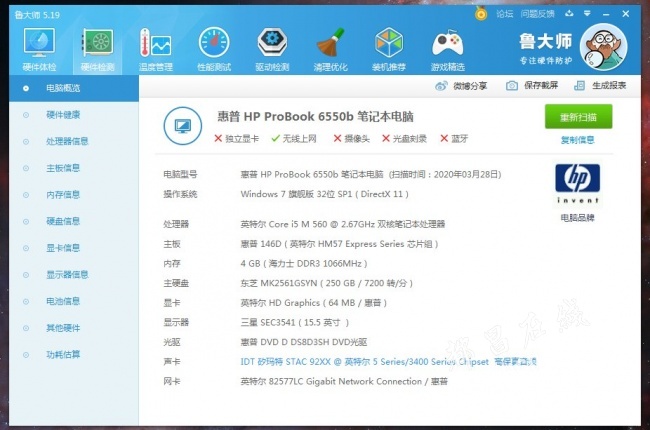Open 清理优化 broom icon
650x430 pixels.
tap(330, 42)
